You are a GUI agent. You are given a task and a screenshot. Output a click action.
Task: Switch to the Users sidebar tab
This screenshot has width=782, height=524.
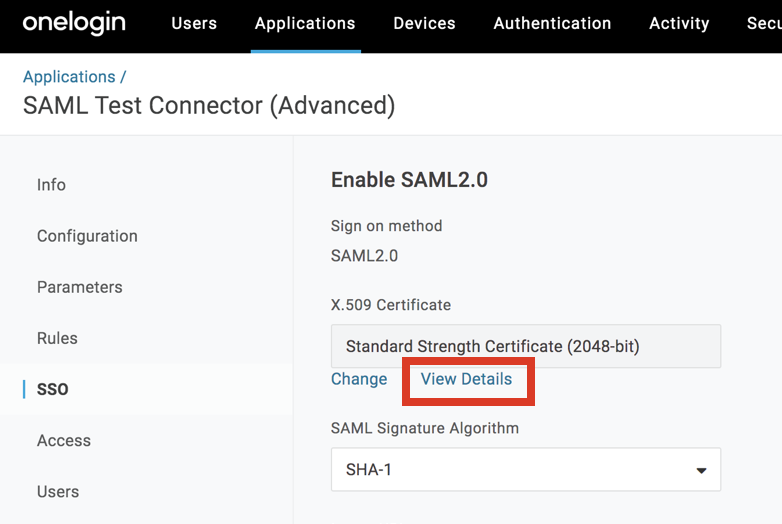tap(58, 492)
